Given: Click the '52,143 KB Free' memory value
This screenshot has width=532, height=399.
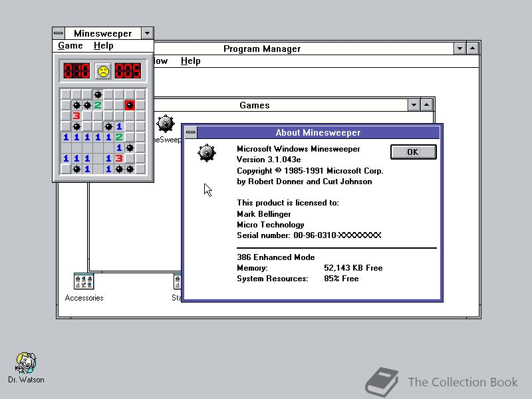Looking at the screenshot, I should click(x=353, y=268).
